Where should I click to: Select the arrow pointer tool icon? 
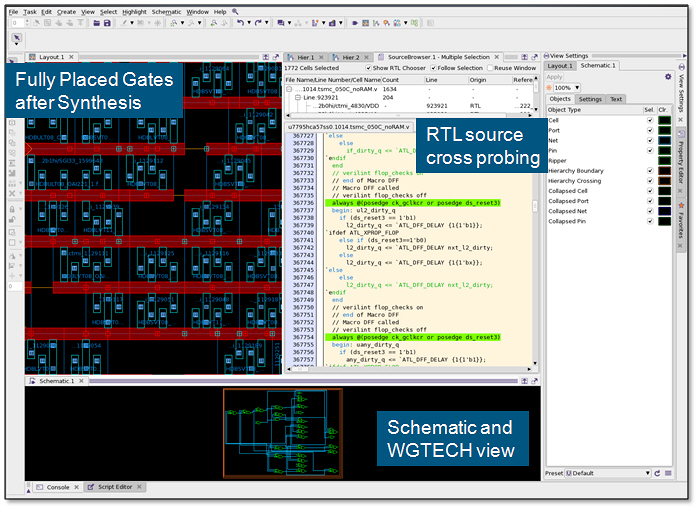[x=16, y=37]
